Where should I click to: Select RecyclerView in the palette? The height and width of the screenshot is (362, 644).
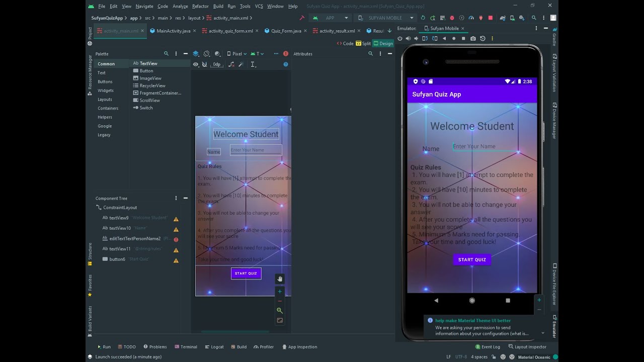(x=152, y=85)
